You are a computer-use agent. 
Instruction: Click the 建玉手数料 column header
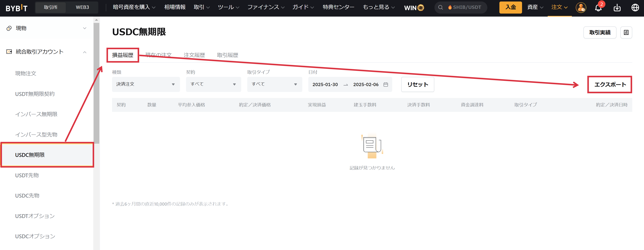click(365, 105)
